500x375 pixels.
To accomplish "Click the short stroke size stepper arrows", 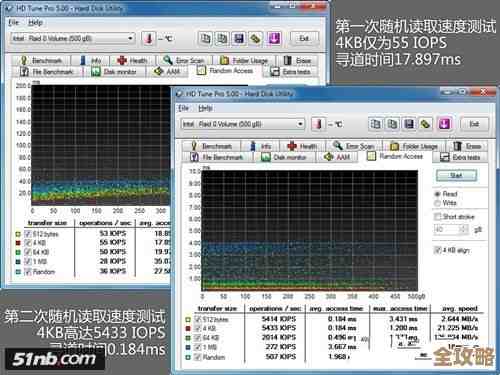I will (x=463, y=229).
